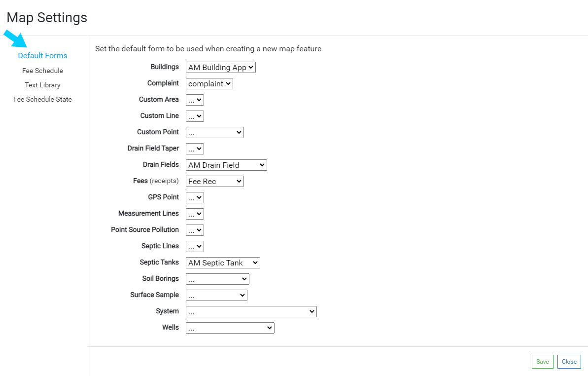This screenshot has height=376, width=588.
Task: Go to the Fee Schedule section
Action: click(x=42, y=71)
